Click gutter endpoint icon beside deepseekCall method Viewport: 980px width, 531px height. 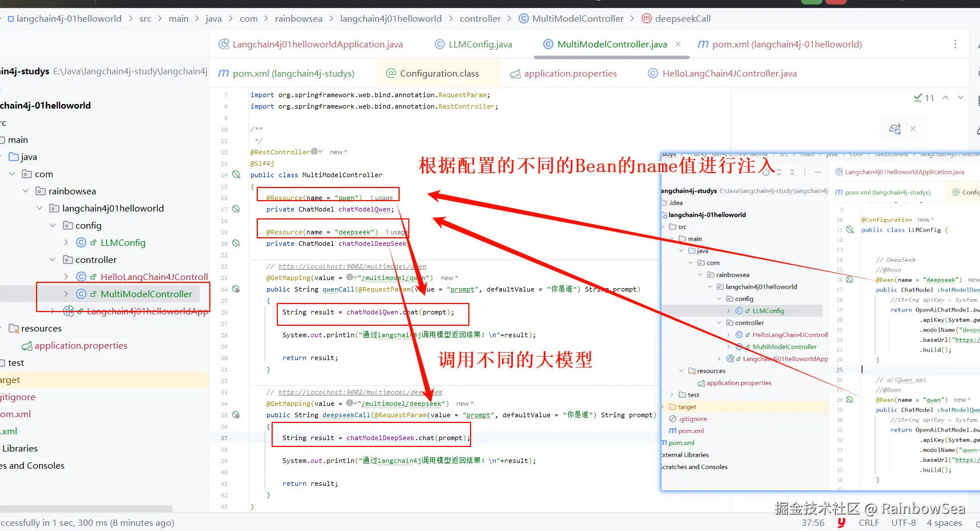(x=236, y=415)
